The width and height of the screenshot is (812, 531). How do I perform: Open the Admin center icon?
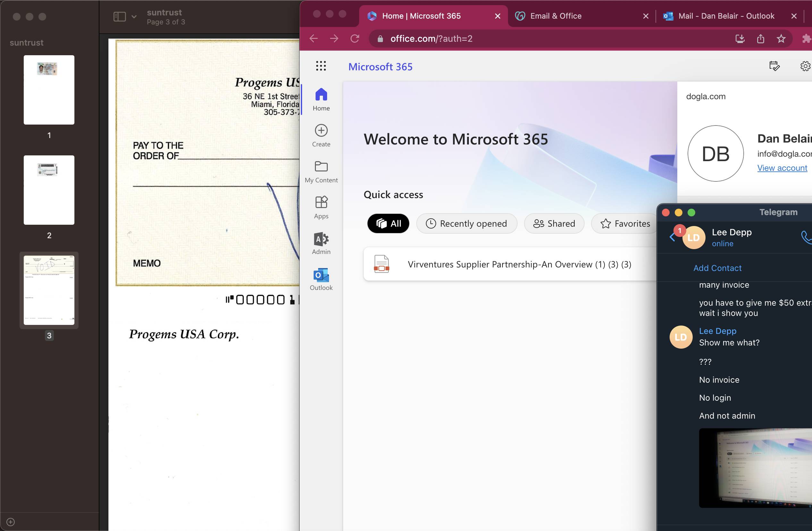tap(321, 239)
